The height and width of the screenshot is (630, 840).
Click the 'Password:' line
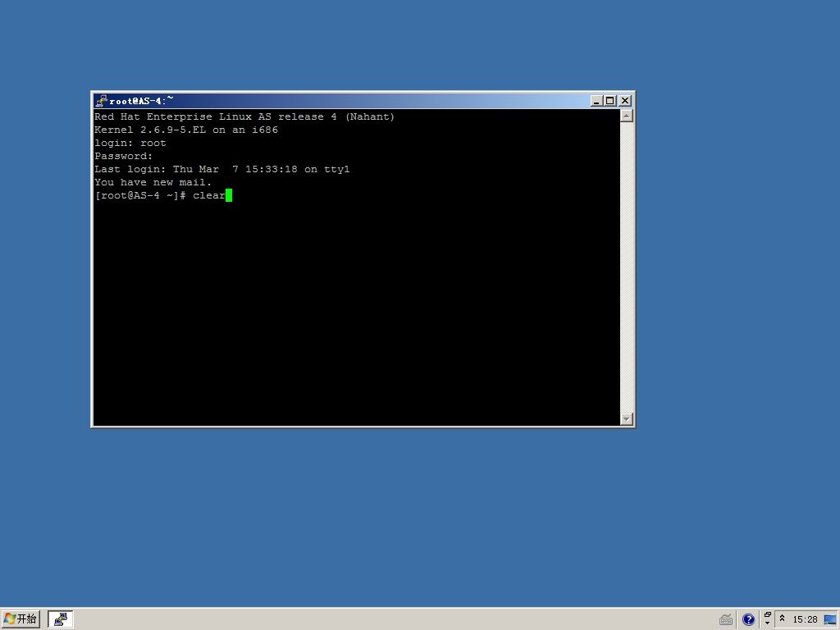[123, 156]
